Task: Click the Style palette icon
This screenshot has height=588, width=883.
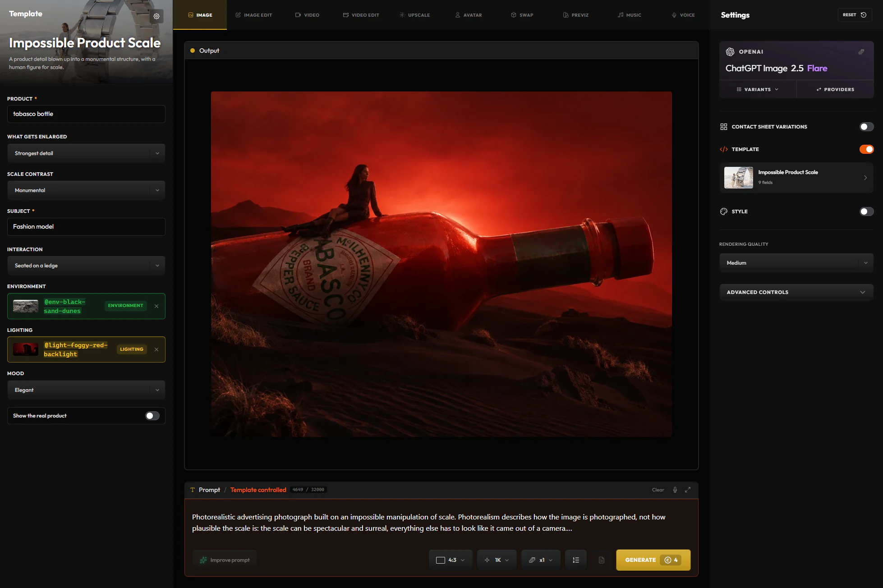Action: [724, 211]
